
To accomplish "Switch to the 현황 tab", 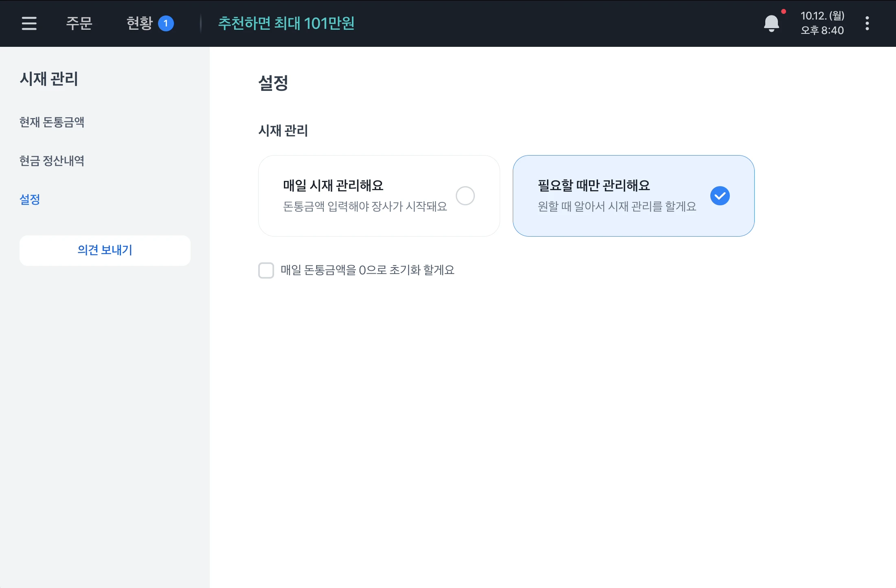I will (139, 23).
